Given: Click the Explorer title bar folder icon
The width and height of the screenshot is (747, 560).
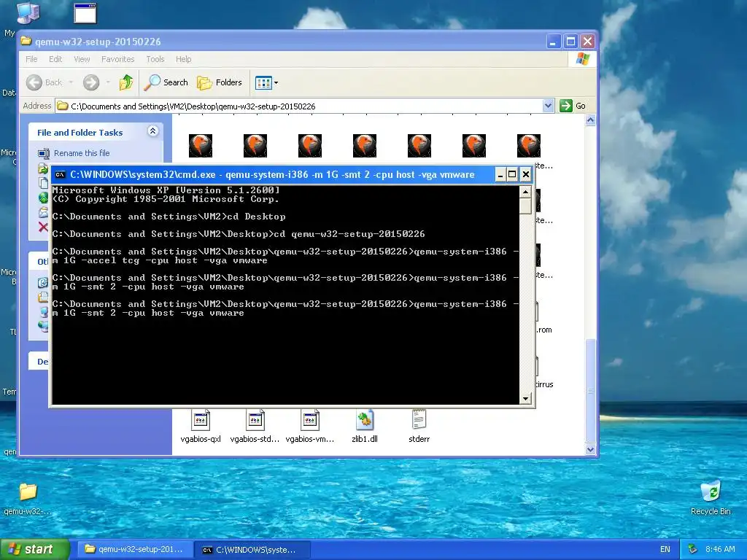Looking at the screenshot, I should [x=26, y=42].
